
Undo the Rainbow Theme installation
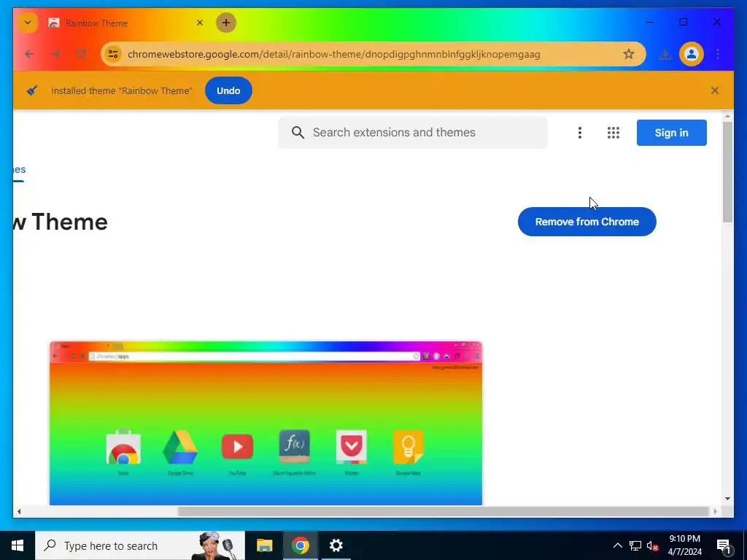tap(228, 90)
